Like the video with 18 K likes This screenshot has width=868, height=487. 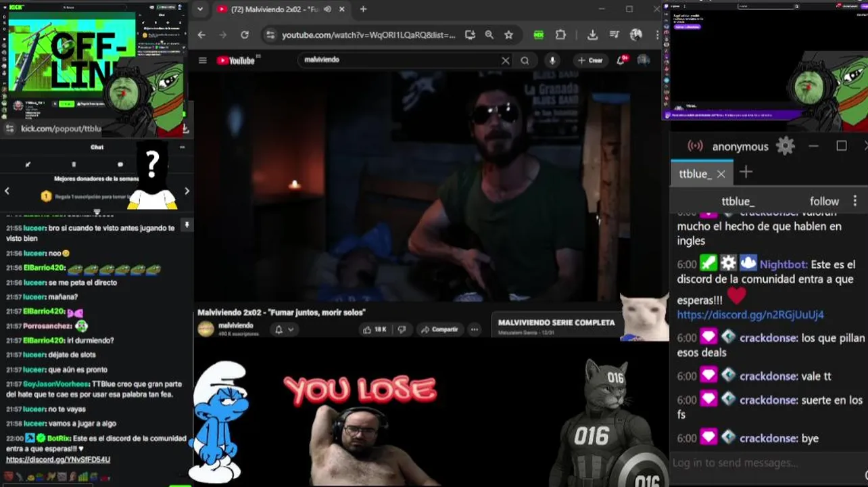click(375, 329)
